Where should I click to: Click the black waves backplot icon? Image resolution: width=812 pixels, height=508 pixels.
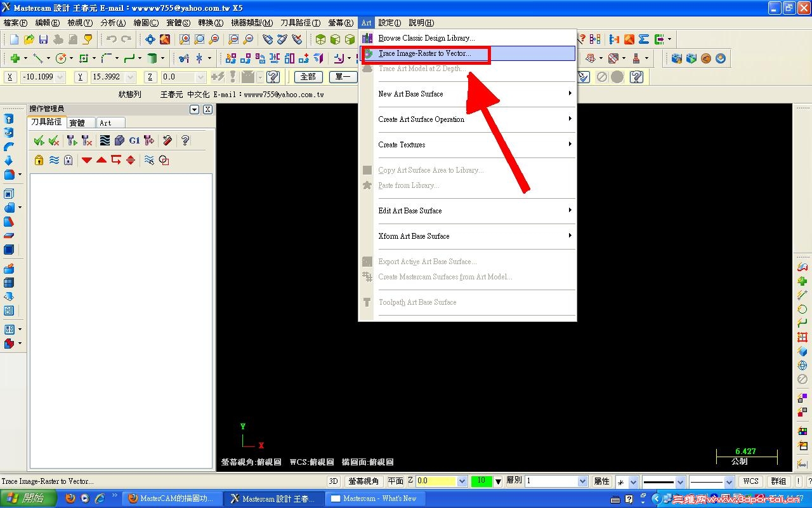[x=105, y=140]
